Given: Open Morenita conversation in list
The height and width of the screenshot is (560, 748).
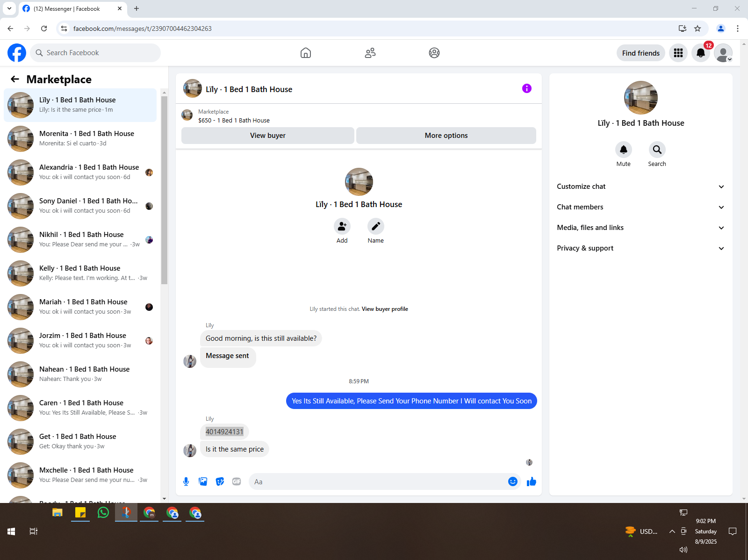Looking at the screenshot, I should [80, 139].
